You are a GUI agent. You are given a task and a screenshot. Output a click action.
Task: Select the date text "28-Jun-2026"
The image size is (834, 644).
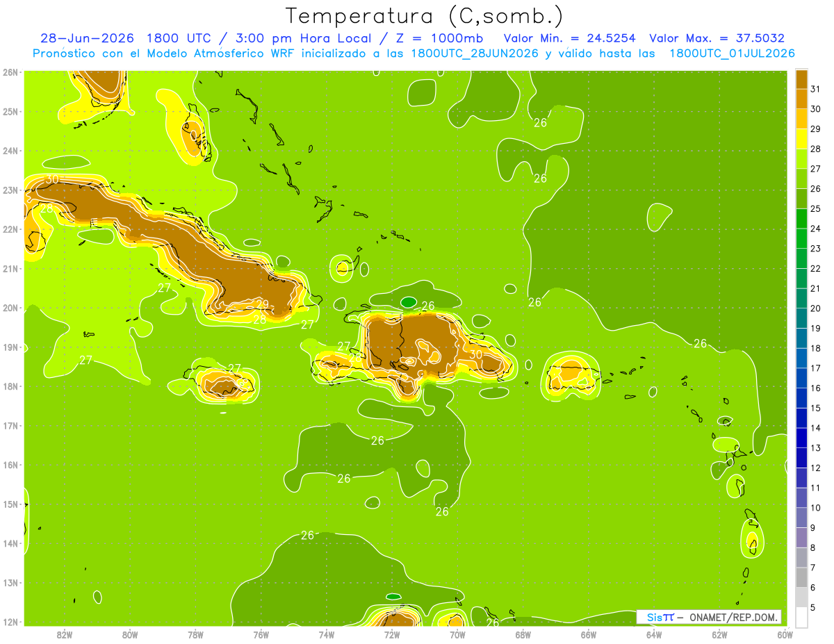[86, 38]
